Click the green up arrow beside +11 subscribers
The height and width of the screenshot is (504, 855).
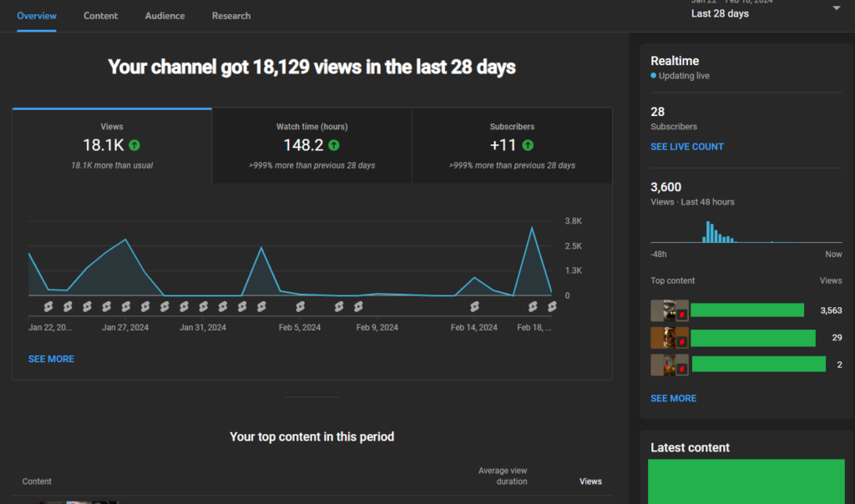tap(528, 145)
